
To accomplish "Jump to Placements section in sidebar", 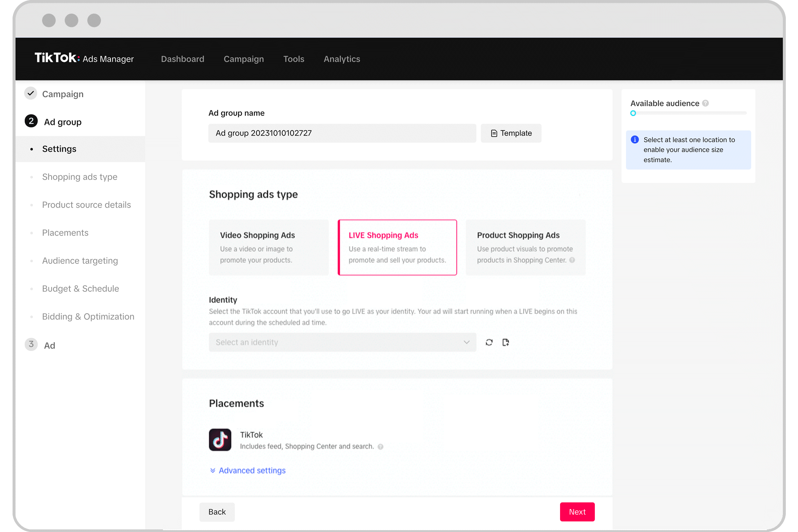I will click(65, 233).
